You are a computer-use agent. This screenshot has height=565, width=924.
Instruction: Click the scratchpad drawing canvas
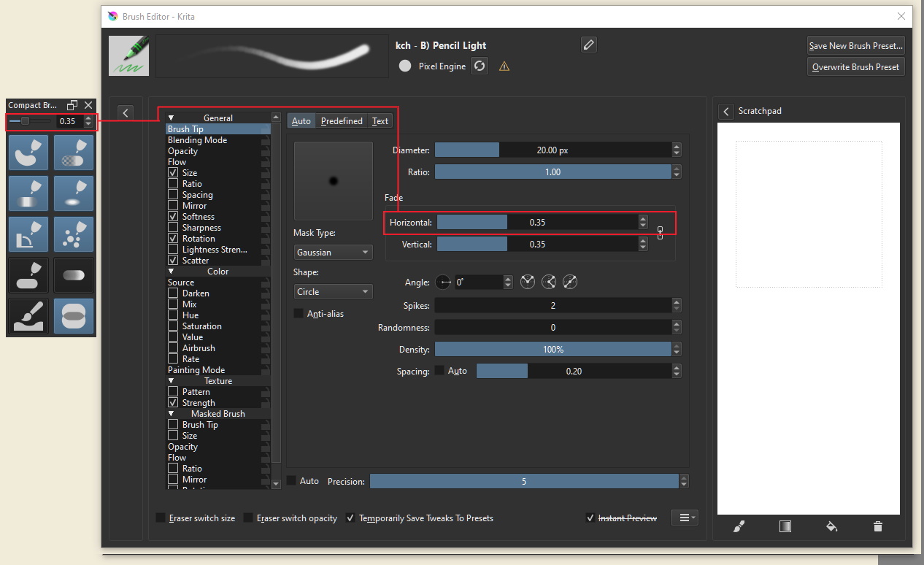(808, 318)
